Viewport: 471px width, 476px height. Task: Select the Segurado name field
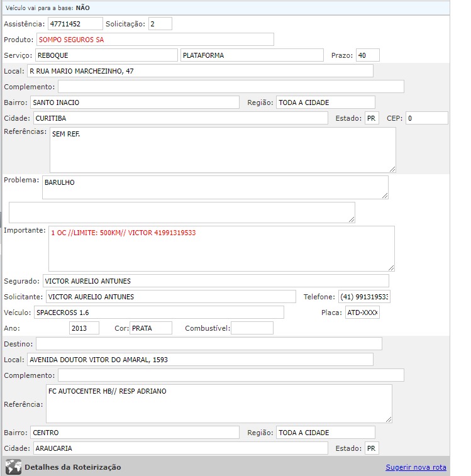(x=215, y=281)
